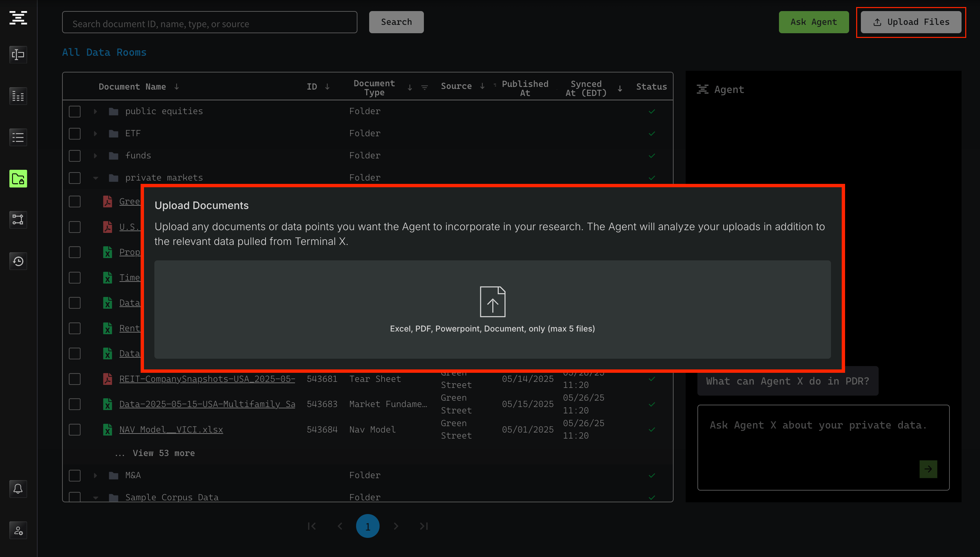The width and height of the screenshot is (980, 557).
Task: Open the history clock sidebar icon
Action: coord(18,261)
